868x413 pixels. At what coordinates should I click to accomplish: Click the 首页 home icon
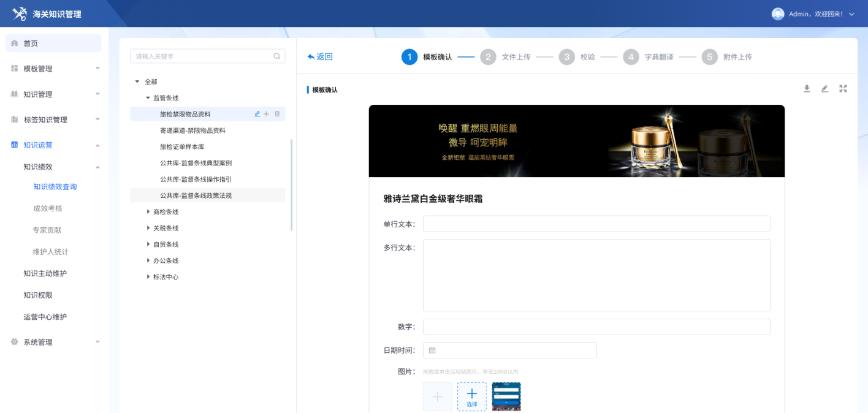pos(15,43)
